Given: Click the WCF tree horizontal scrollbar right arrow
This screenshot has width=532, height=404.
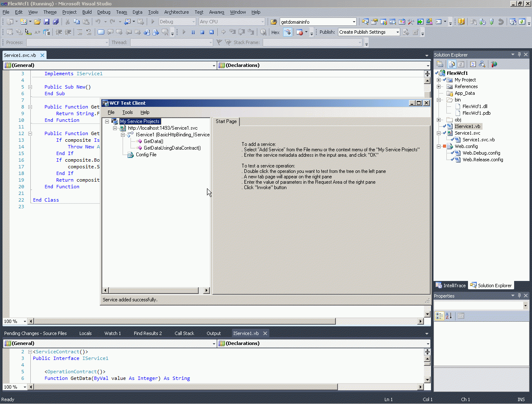Looking at the screenshot, I should (x=207, y=290).
